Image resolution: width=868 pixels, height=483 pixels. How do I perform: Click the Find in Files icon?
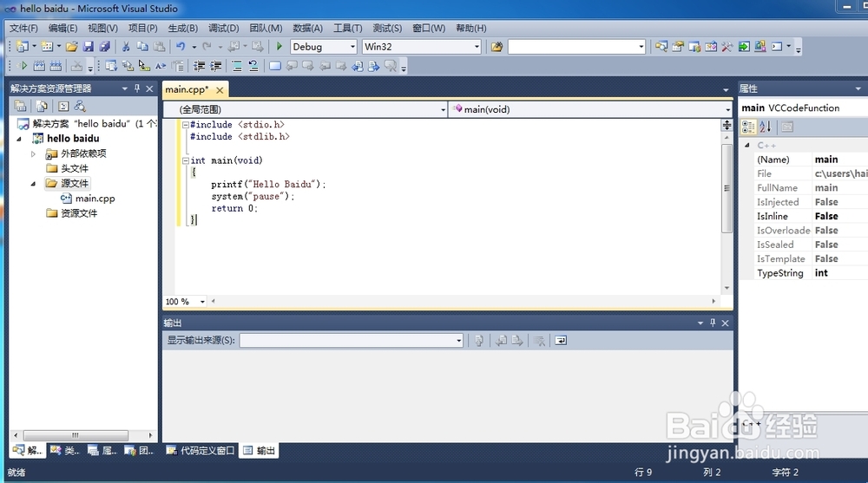click(x=496, y=47)
